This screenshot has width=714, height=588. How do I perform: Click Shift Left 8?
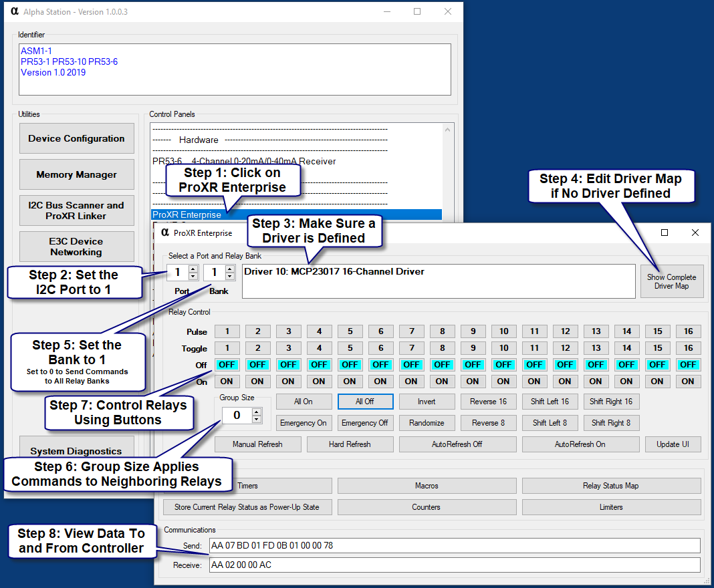coord(550,423)
